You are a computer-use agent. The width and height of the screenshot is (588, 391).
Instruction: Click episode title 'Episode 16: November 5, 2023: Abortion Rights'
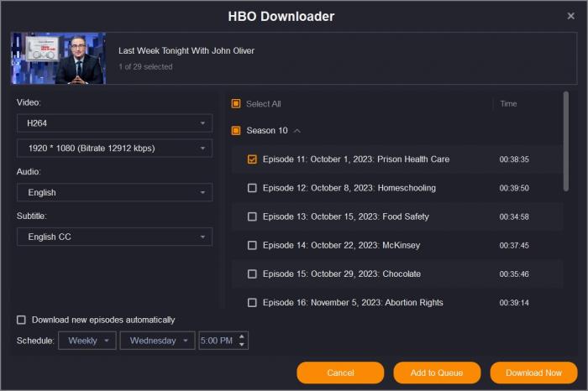click(x=353, y=303)
